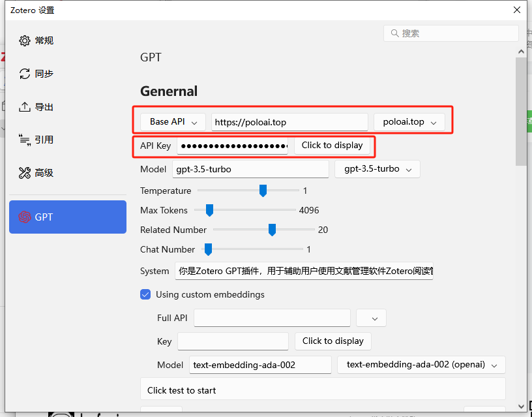Viewport: 532px width, 417px height.
Task: Click to display the embeddings Key
Action: point(333,341)
